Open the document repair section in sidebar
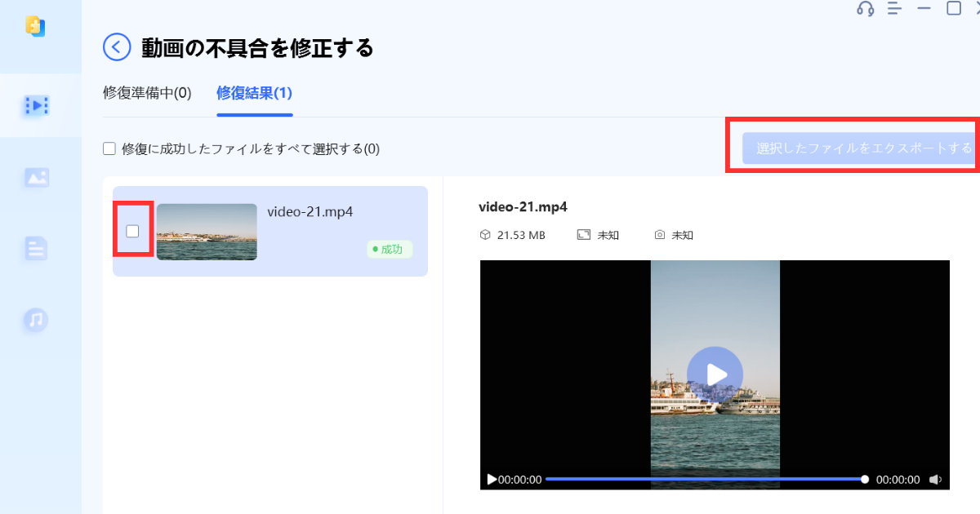 coord(37,248)
